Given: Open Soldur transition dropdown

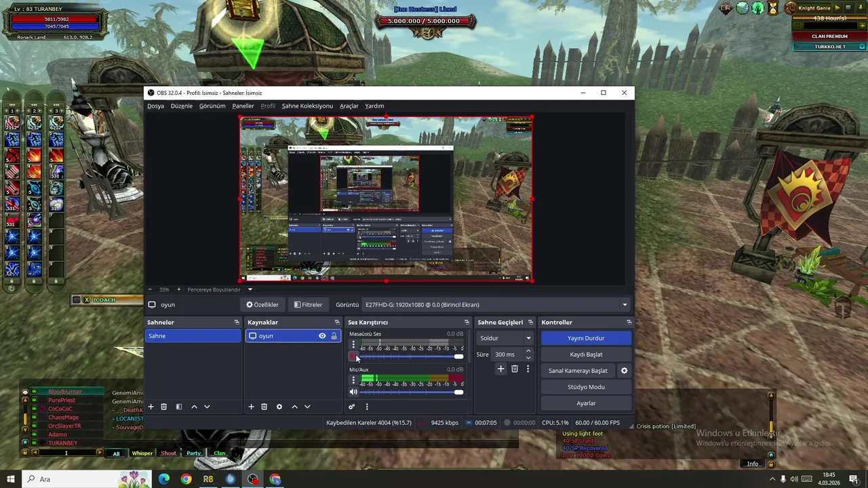Looking at the screenshot, I should (505, 338).
